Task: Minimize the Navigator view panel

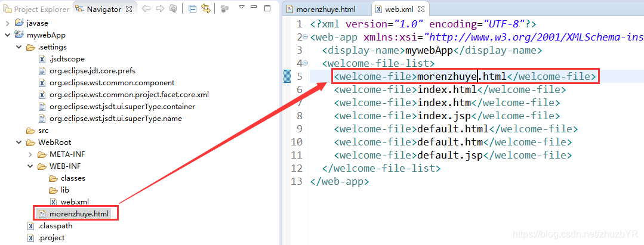Action: pos(255,8)
